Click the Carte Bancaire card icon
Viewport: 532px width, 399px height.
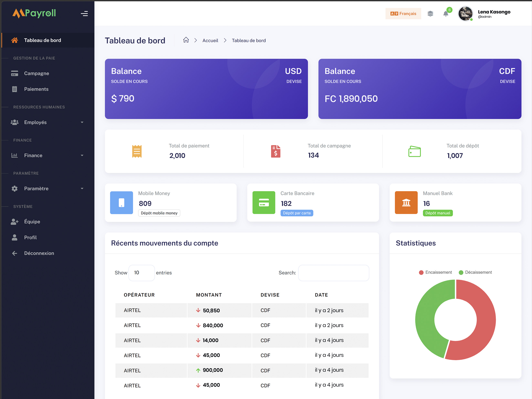point(264,202)
